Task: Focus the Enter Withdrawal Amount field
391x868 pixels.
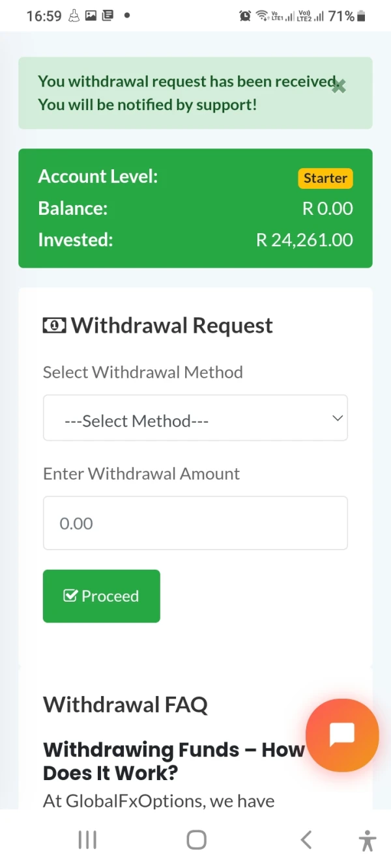Action: tap(195, 523)
